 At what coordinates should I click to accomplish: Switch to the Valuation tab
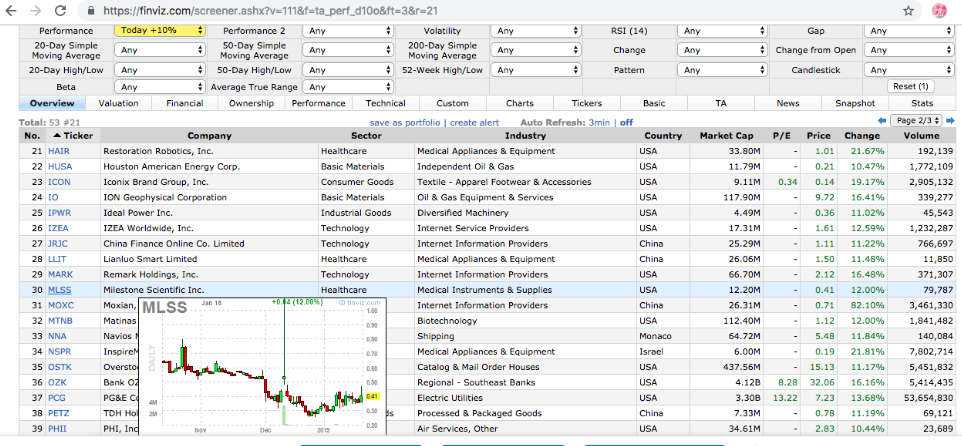pyautogui.click(x=118, y=103)
